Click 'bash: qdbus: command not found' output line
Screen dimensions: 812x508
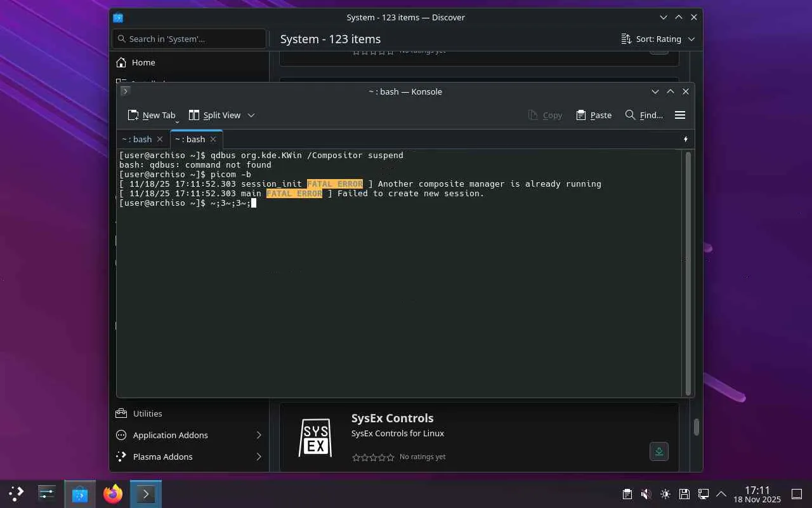click(195, 164)
